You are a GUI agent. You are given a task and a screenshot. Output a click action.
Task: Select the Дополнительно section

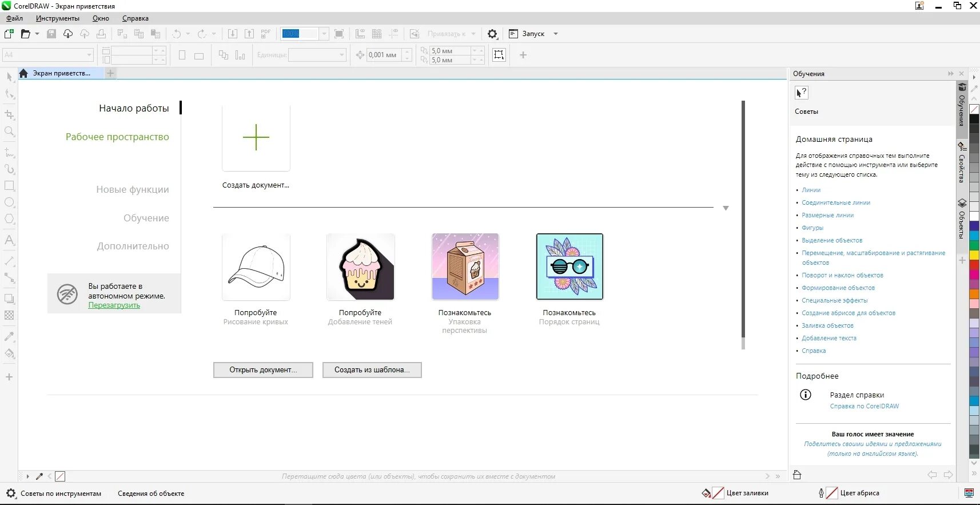point(133,246)
